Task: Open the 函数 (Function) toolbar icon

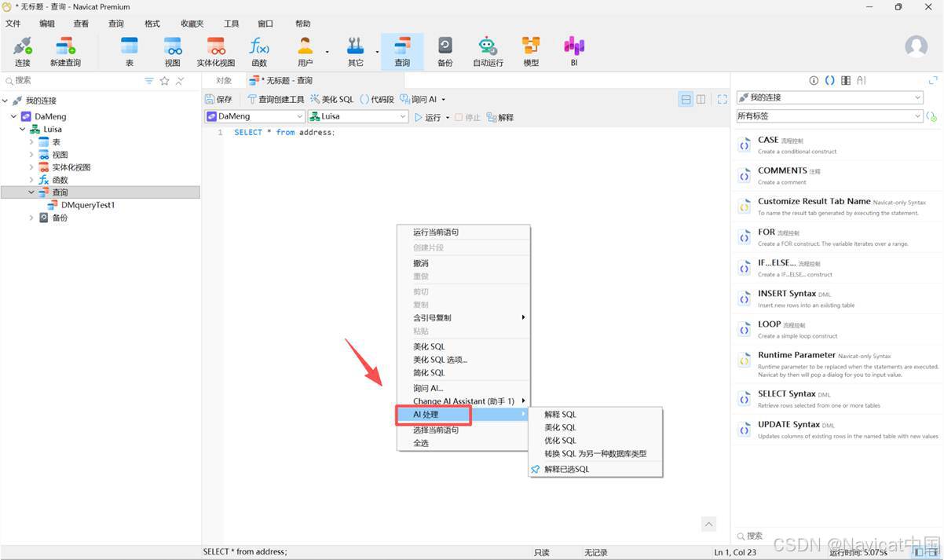Action: pos(259,52)
